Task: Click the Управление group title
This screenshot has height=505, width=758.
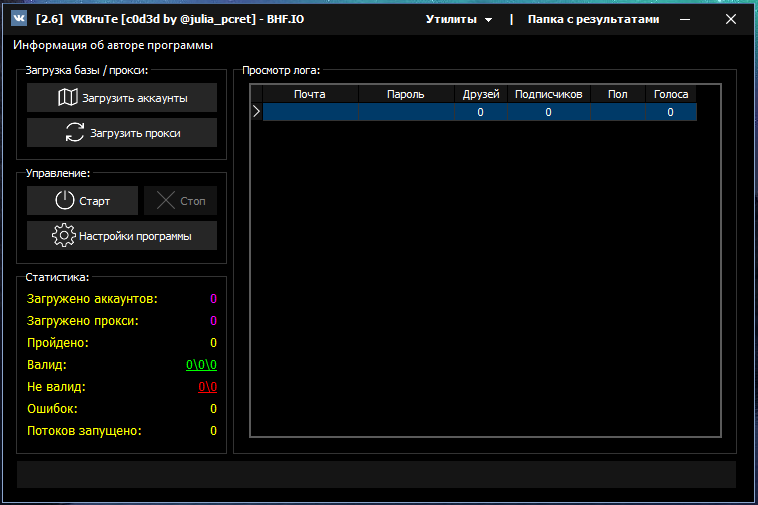Action: coord(58,173)
